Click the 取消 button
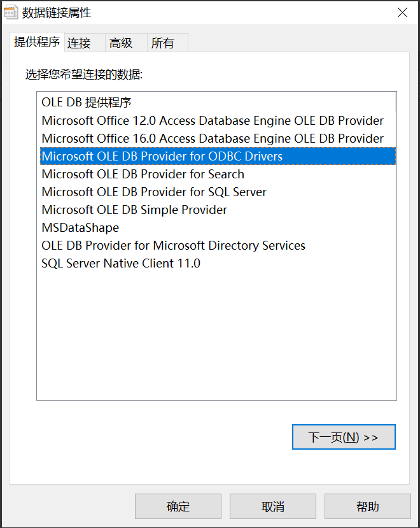The image size is (420, 528). coord(273,506)
